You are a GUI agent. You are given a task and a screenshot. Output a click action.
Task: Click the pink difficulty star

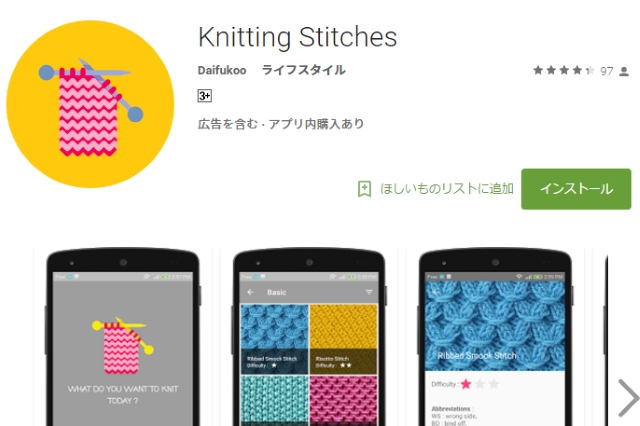[466, 384]
